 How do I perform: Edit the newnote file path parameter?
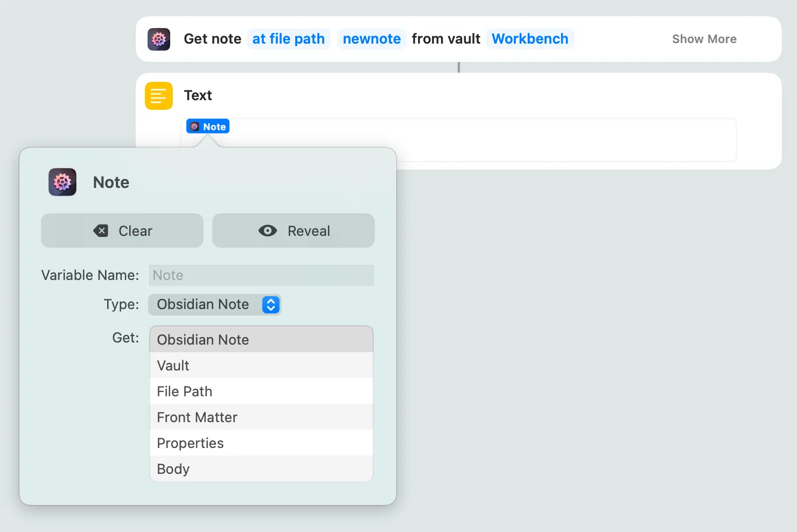point(372,39)
